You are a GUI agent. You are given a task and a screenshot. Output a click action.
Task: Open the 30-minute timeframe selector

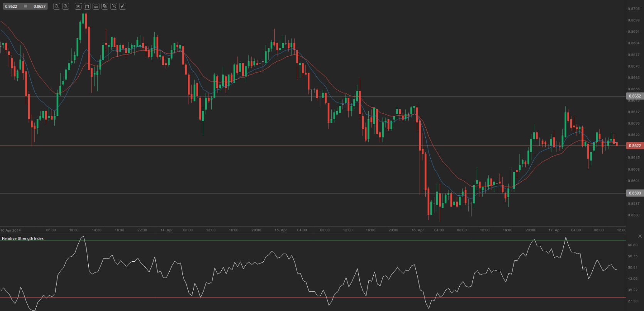[x=78, y=6]
